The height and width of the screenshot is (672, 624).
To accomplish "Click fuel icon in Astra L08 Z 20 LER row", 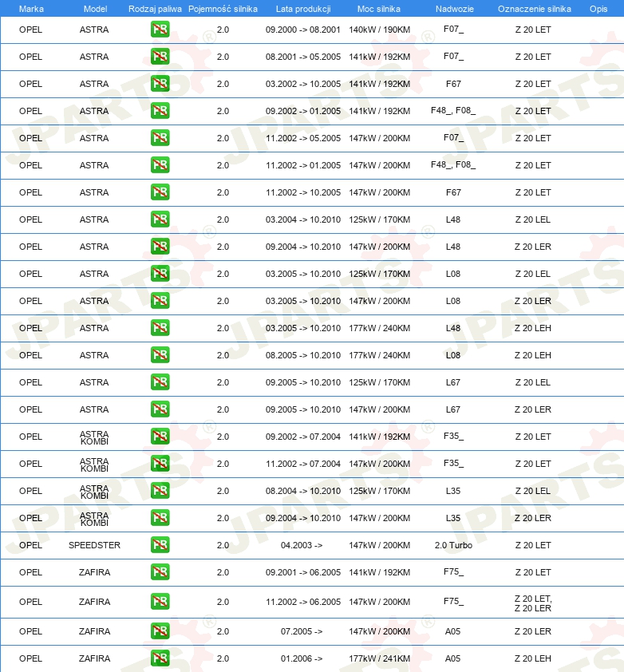I will (x=160, y=301).
